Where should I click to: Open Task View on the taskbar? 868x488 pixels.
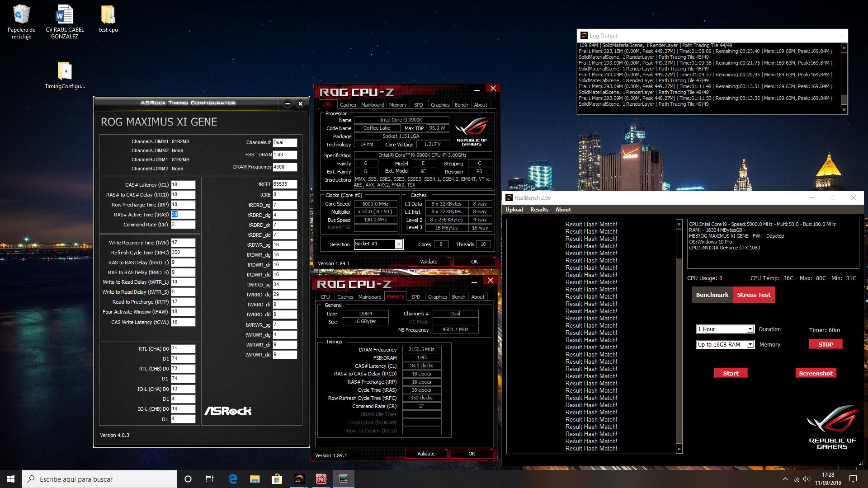(x=209, y=479)
